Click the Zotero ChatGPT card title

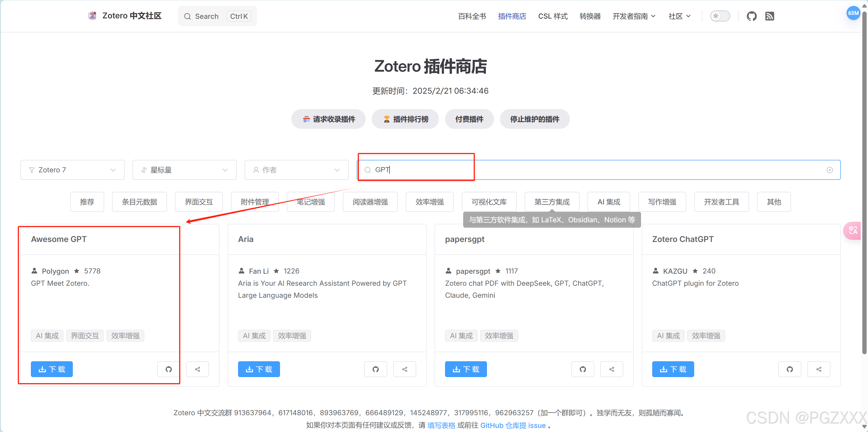(683, 239)
